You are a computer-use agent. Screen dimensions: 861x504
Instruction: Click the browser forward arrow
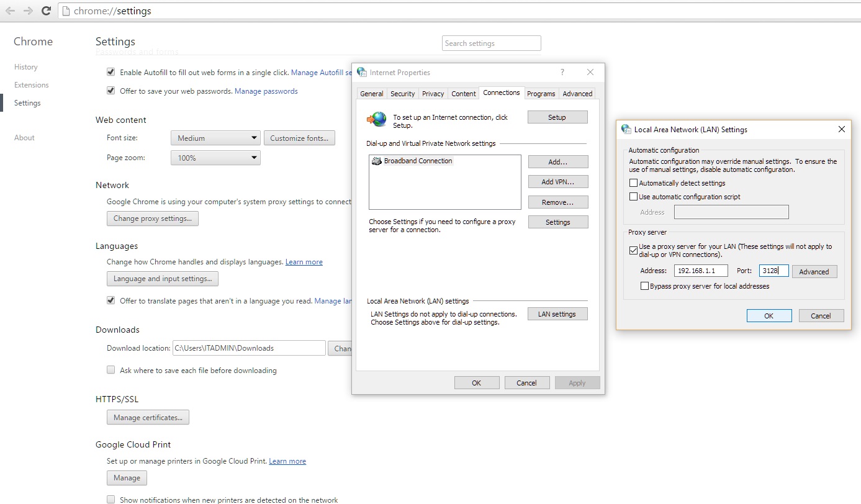pos(28,11)
